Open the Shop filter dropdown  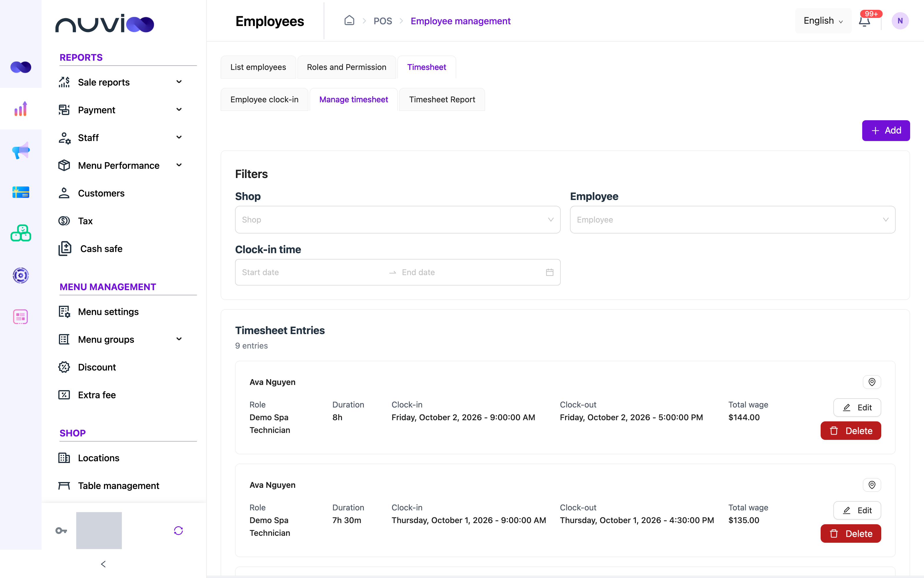click(x=398, y=219)
